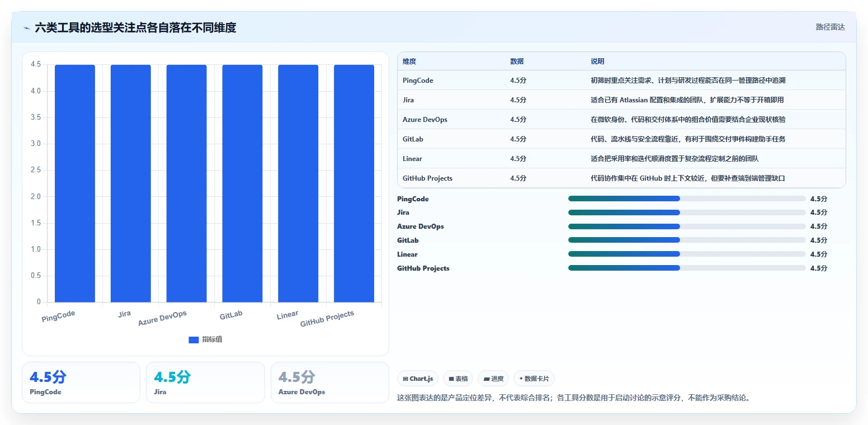The image size is (868, 425).
Task: Click the Chart.js chip
Action: (418, 379)
